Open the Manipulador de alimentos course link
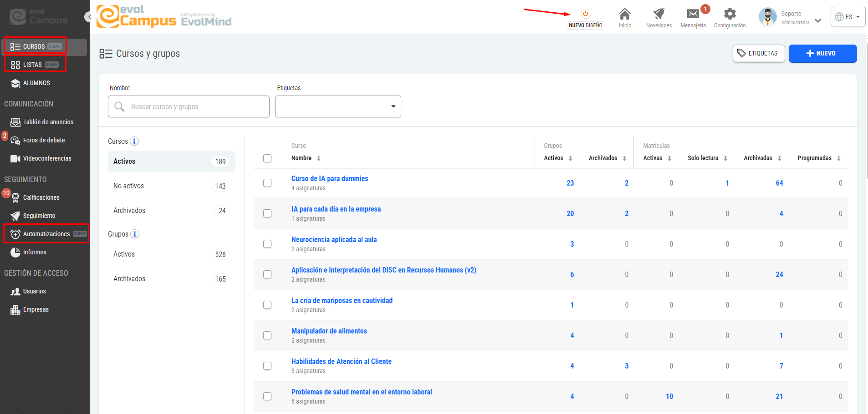The image size is (868, 414). (329, 331)
